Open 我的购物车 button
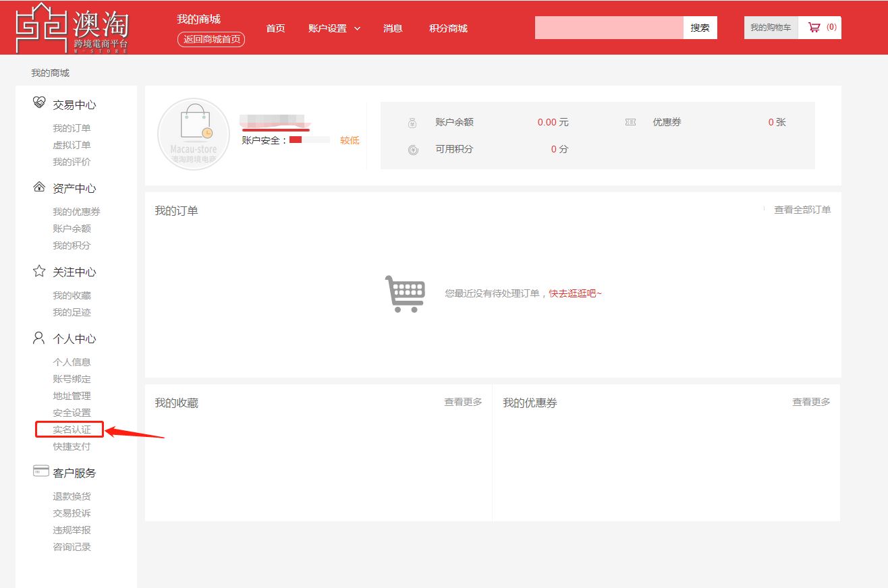The image size is (888, 588). (771, 28)
